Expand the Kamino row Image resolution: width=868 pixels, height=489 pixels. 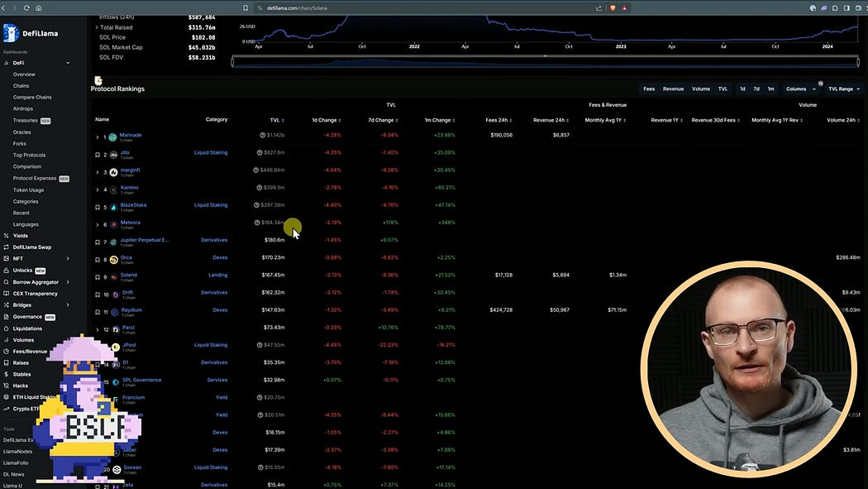98,190
